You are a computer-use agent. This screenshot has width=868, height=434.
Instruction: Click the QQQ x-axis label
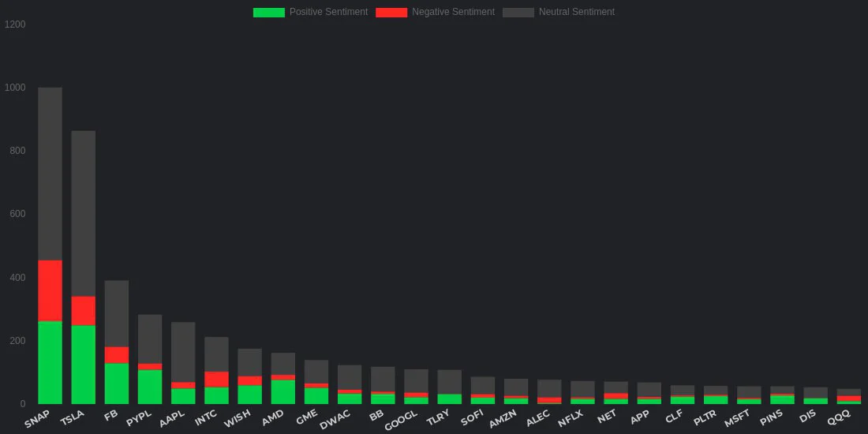coord(840,417)
